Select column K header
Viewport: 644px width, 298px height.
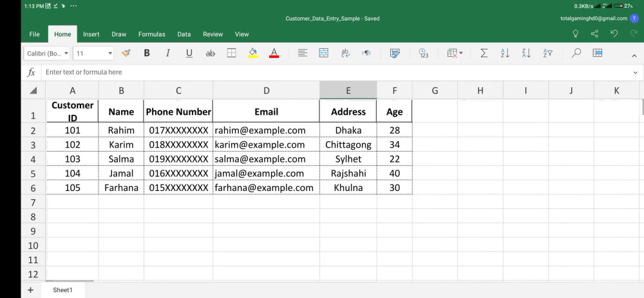[x=616, y=90]
